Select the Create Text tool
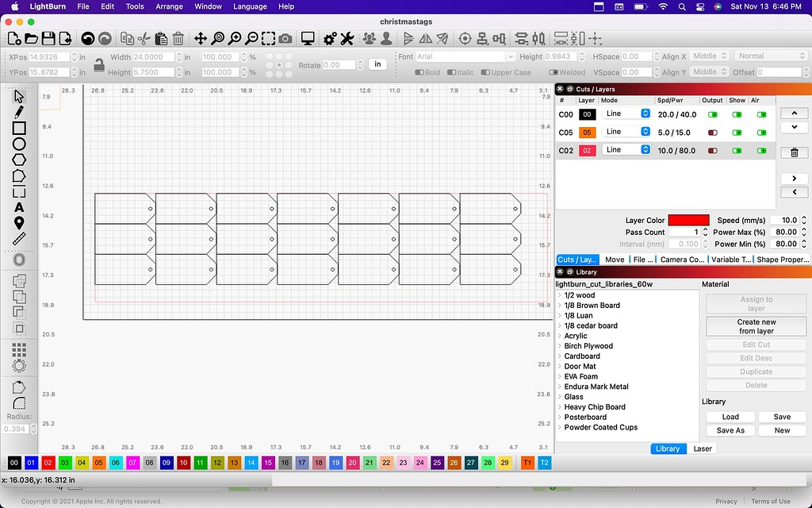The width and height of the screenshot is (812, 508). click(19, 207)
